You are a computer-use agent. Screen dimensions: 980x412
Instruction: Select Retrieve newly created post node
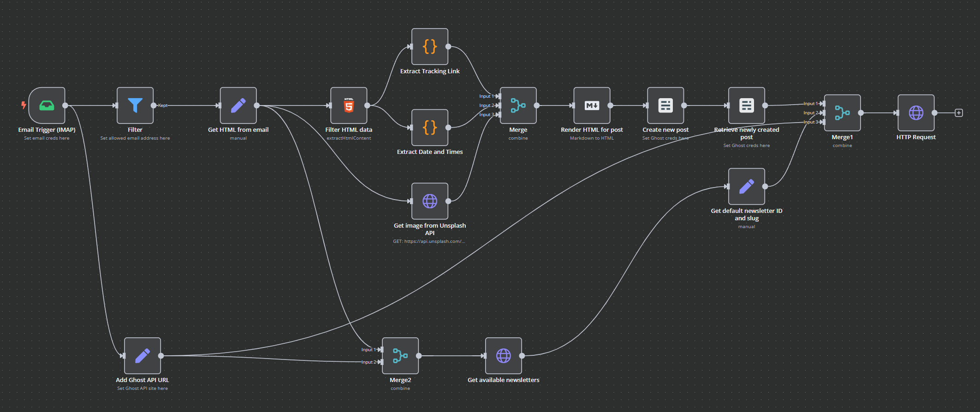coord(746,106)
